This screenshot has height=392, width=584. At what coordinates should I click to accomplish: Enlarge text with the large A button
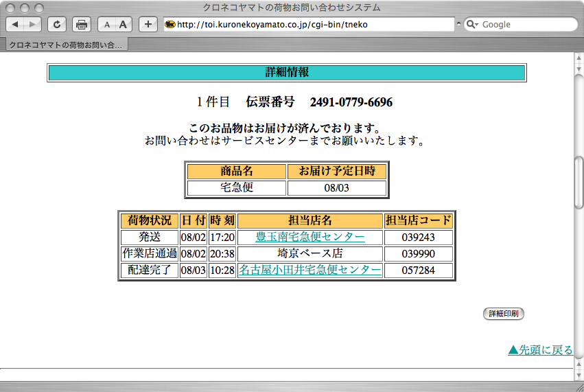point(124,25)
